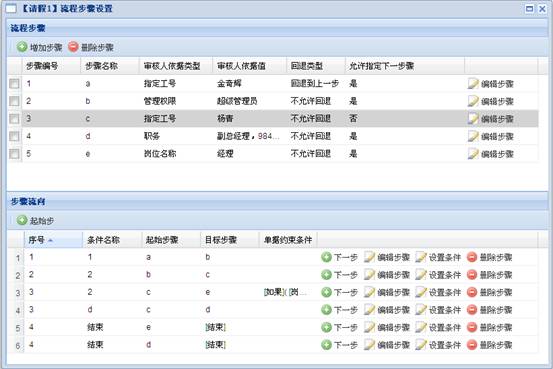This screenshot has width=553, height=369.
Task: Add 下一步 for flow row 2 (b to c)
Action: (339, 275)
